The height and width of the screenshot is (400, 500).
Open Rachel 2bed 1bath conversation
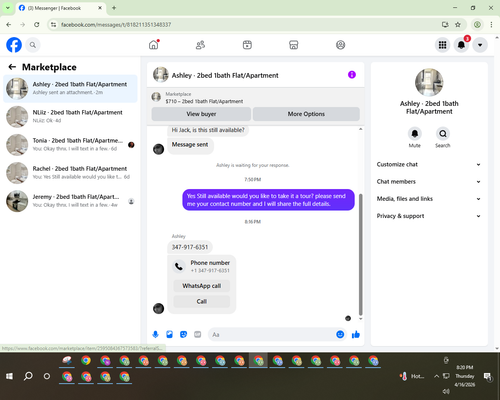click(x=70, y=173)
